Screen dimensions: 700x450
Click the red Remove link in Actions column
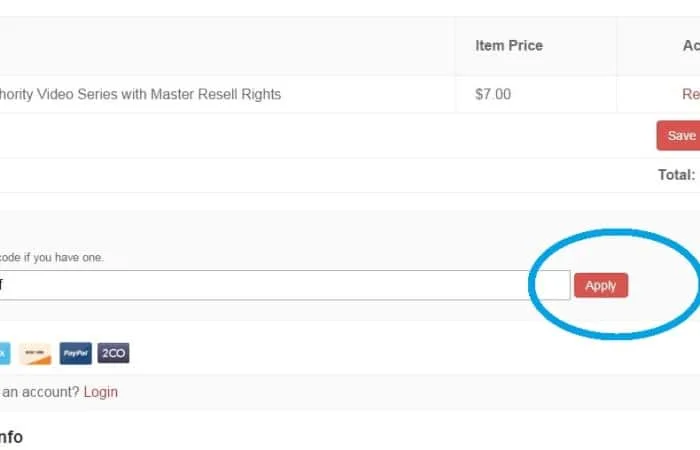pyautogui.click(x=691, y=94)
